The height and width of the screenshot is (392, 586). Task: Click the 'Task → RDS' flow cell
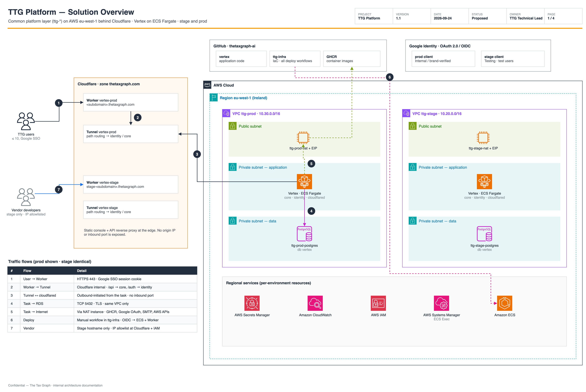[x=47, y=304]
